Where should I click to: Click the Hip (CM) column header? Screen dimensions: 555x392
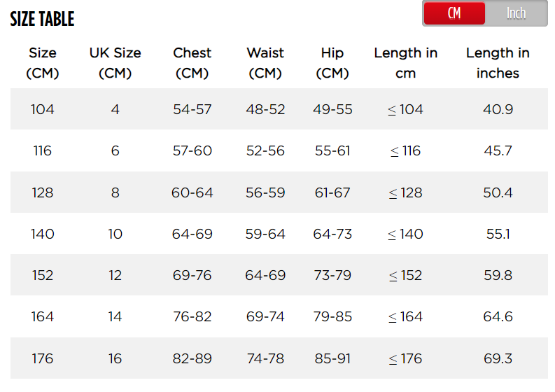332,63
